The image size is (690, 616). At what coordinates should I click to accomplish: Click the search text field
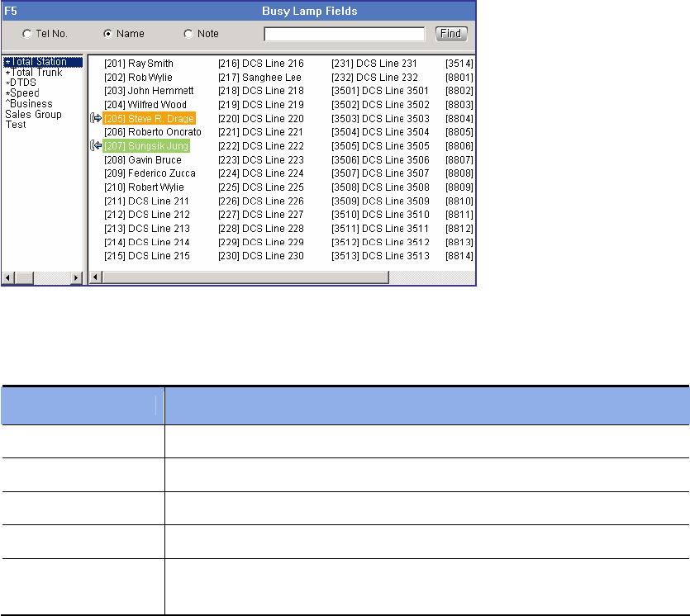pyautogui.click(x=344, y=35)
